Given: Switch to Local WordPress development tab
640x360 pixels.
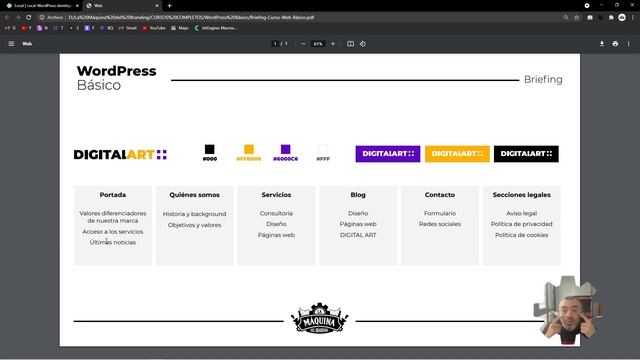Looking at the screenshot, I should click(42, 6).
